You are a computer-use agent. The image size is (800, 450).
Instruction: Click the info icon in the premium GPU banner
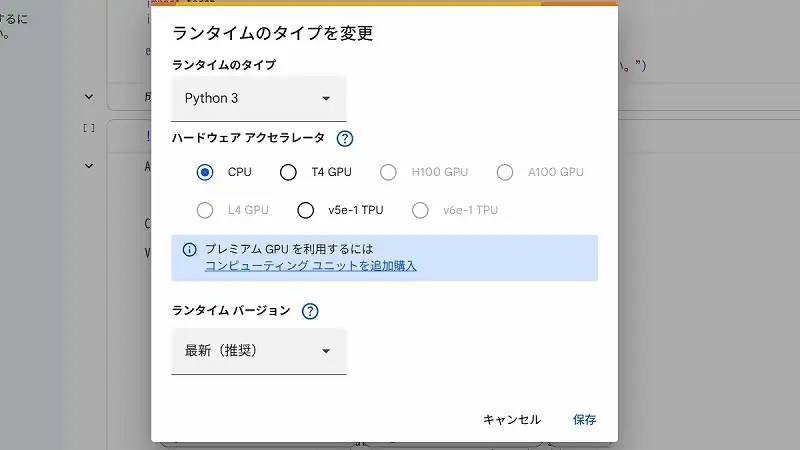(x=190, y=250)
